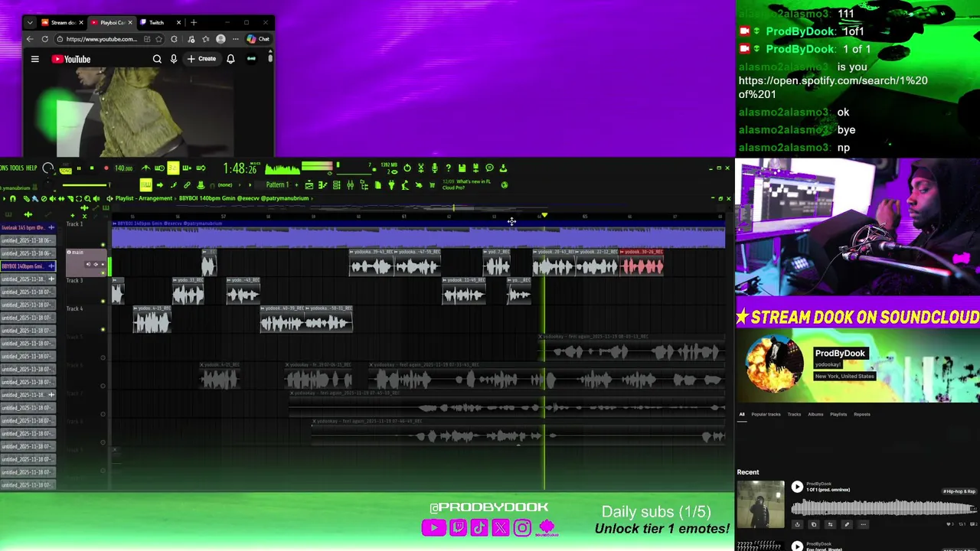Screen dimensions: 980x551
Task: Click the 140 tempo field
Action: (x=123, y=168)
